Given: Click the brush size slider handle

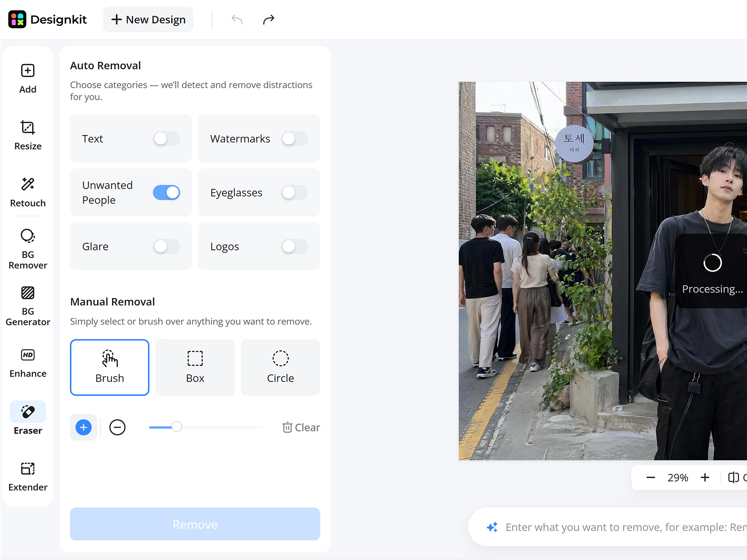Looking at the screenshot, I should tap(177, 426).
